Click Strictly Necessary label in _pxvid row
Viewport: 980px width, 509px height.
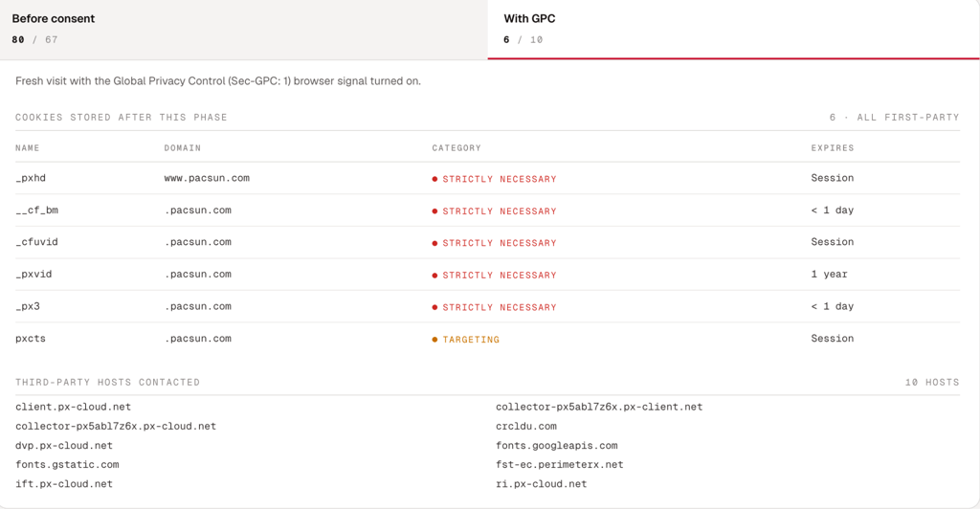[x=495, y=276]
